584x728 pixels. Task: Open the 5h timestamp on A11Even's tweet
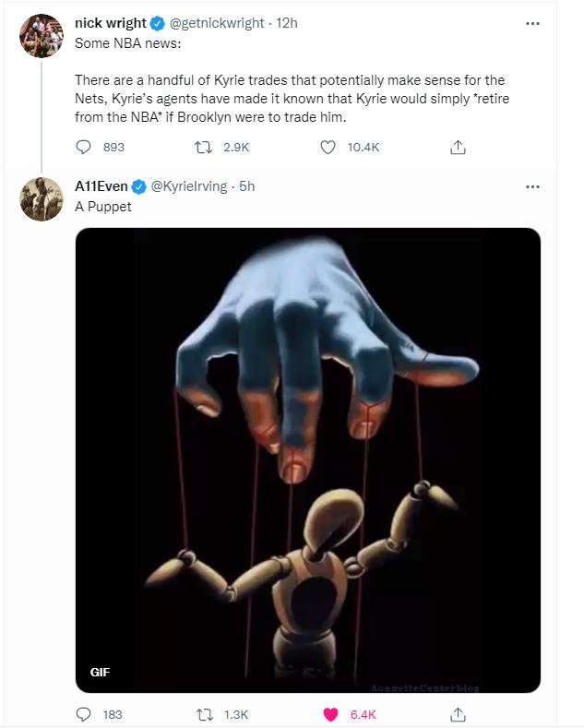click(247, 186)
